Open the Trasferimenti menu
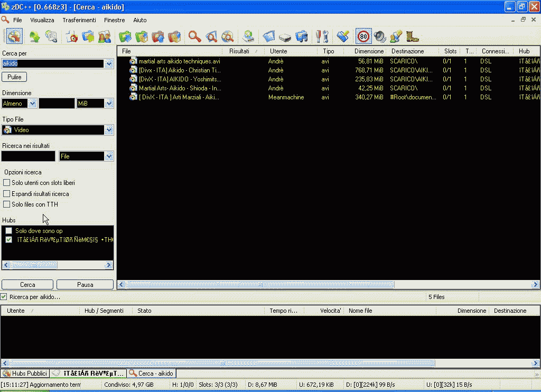 [79, 20]
